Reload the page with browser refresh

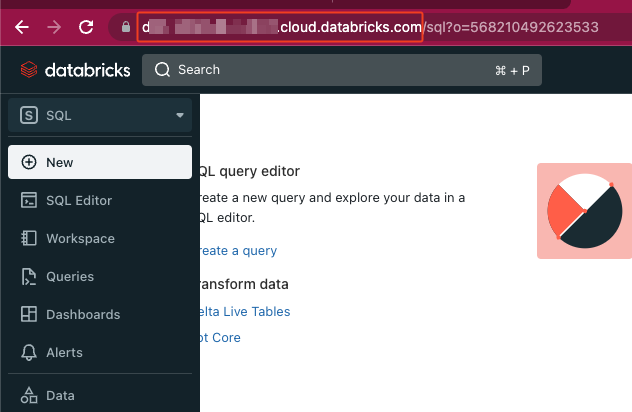pyautogui.click(x=87, y=27)
